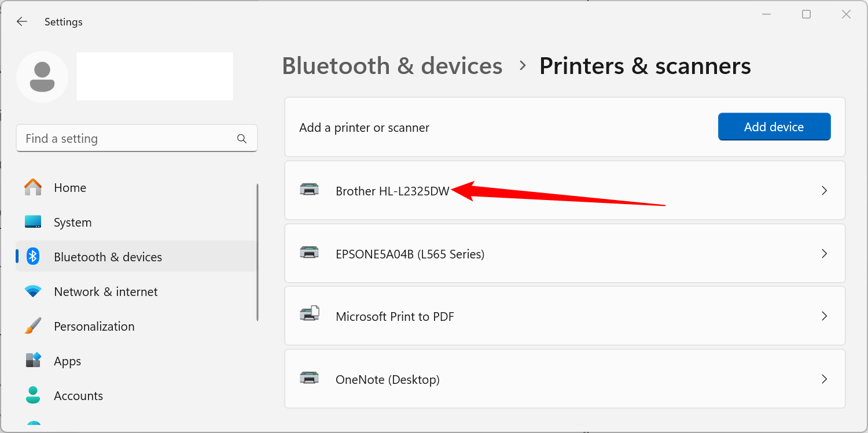Click the search magnifier icon
The height and width of the screenshot is (433, 868).
[x=242, y=139]
